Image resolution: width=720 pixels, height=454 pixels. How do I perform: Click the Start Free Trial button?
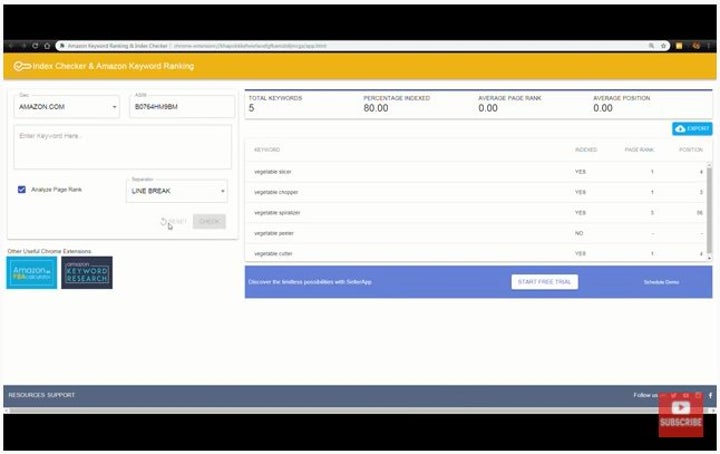tap(544, 282)
